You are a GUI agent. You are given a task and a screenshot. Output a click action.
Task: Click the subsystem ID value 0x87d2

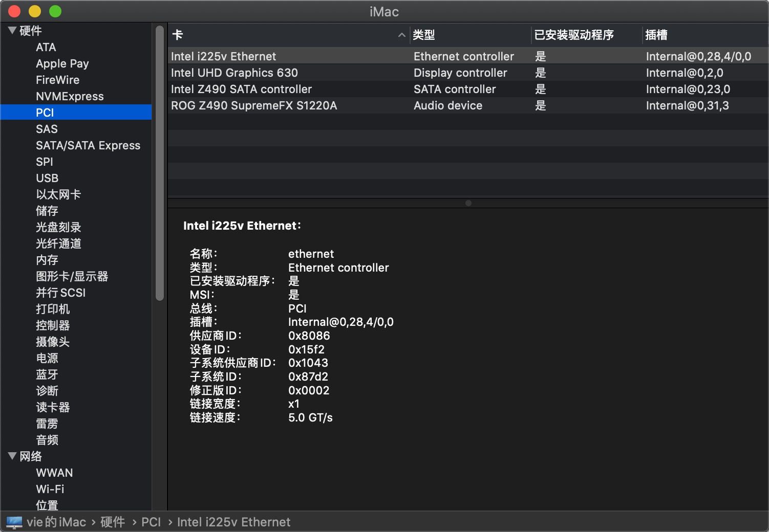click(x=308, y=376)
